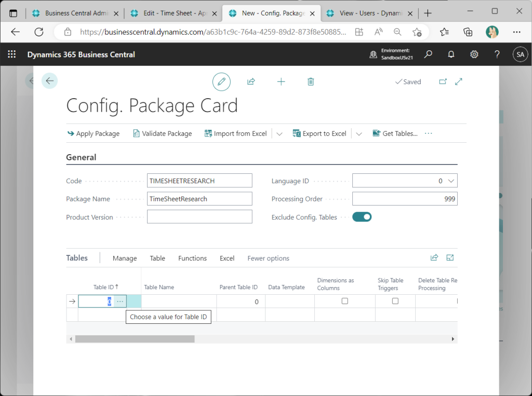Expand Export to Excel options arrow
Screen dimensions: 532x396
[x=358, y=133]
